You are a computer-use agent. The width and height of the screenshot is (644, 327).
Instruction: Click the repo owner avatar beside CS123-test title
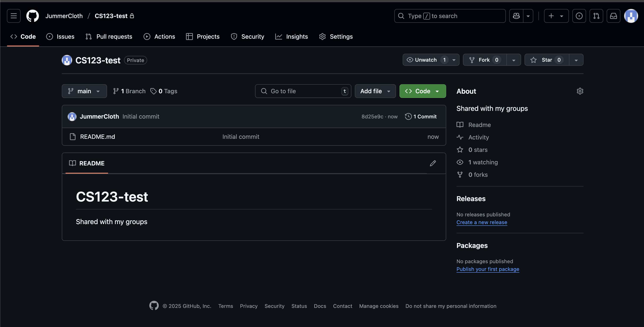click(67, 60)
